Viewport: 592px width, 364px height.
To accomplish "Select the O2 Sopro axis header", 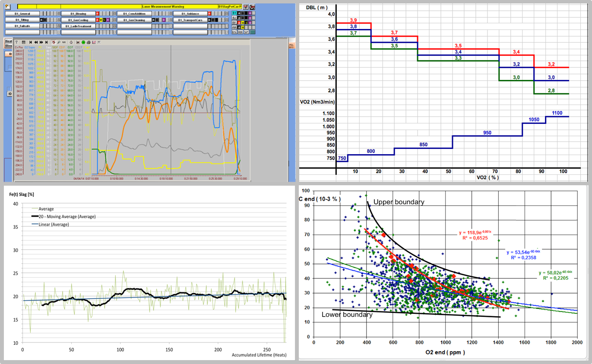I will [30, 47].
